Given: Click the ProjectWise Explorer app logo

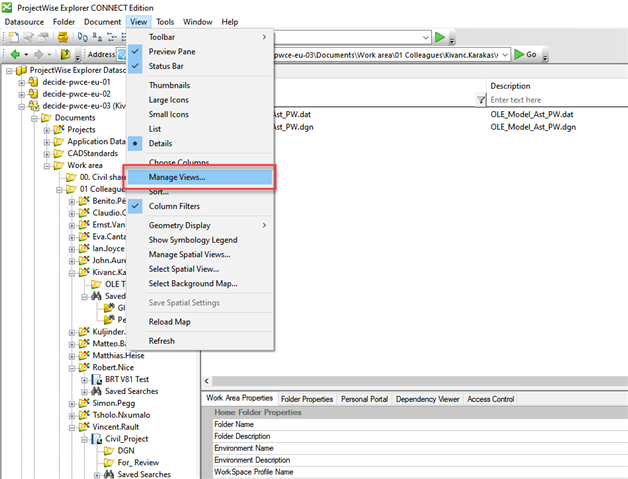Looking at the screenshot, I should (7, 8).
